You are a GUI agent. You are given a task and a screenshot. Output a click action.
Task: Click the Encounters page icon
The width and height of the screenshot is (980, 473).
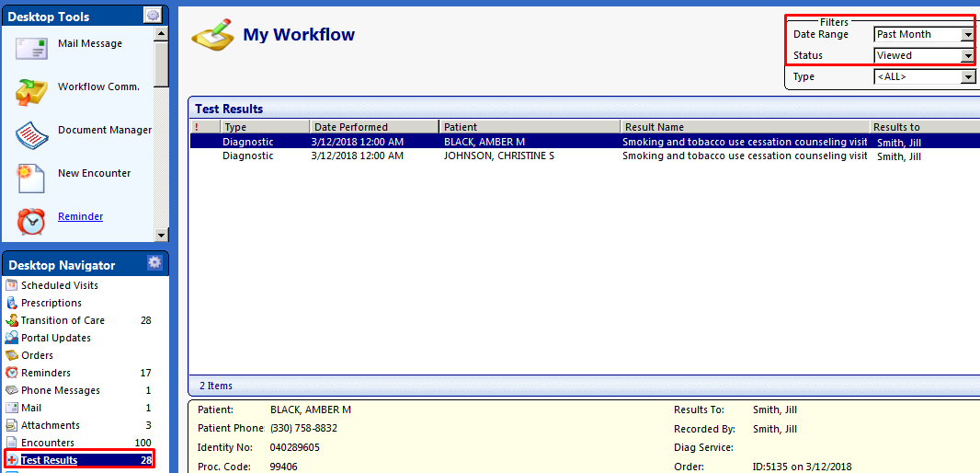click(11, 443)
